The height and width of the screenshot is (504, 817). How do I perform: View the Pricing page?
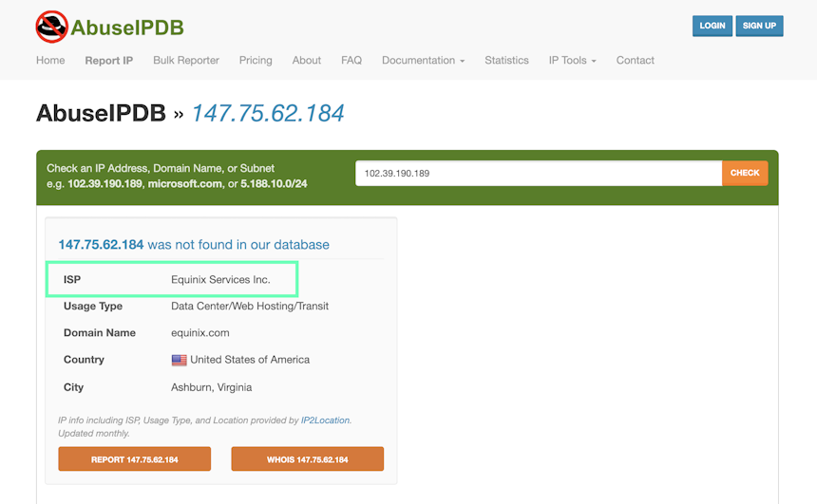(256, 61)
